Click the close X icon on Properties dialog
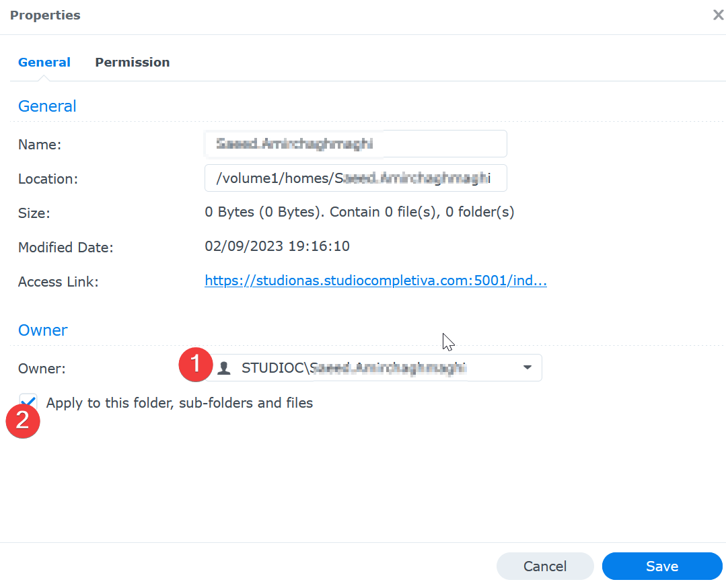 (x=718, y=15)
